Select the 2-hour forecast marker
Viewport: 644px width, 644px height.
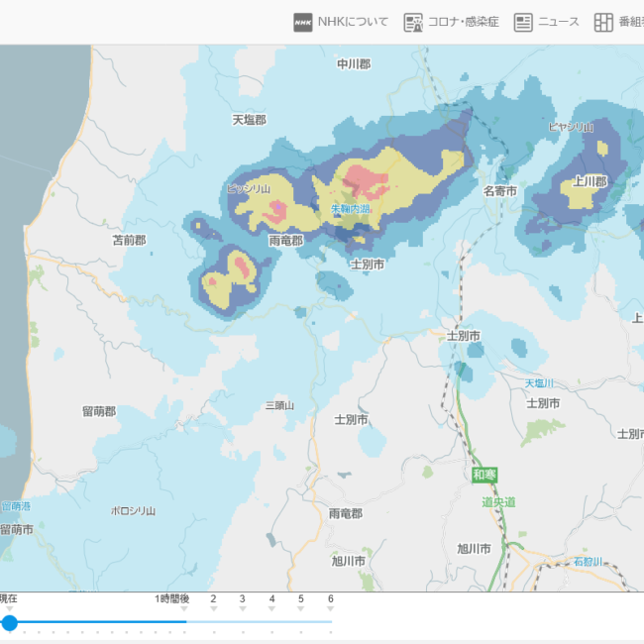coord(213,599)
